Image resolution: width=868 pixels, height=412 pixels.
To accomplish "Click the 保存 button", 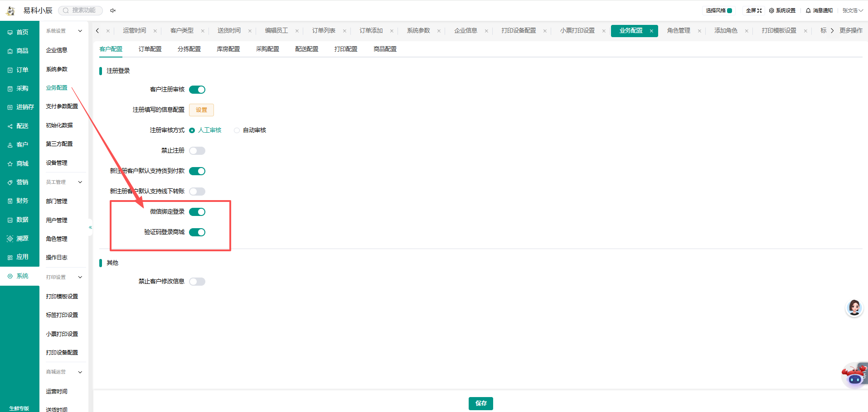I will click(481, 403).
